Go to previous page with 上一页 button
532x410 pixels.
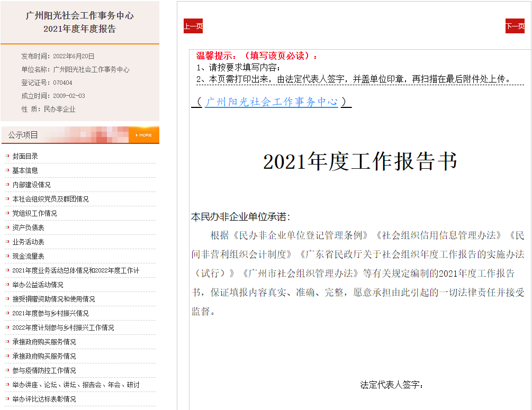[193, 26]
